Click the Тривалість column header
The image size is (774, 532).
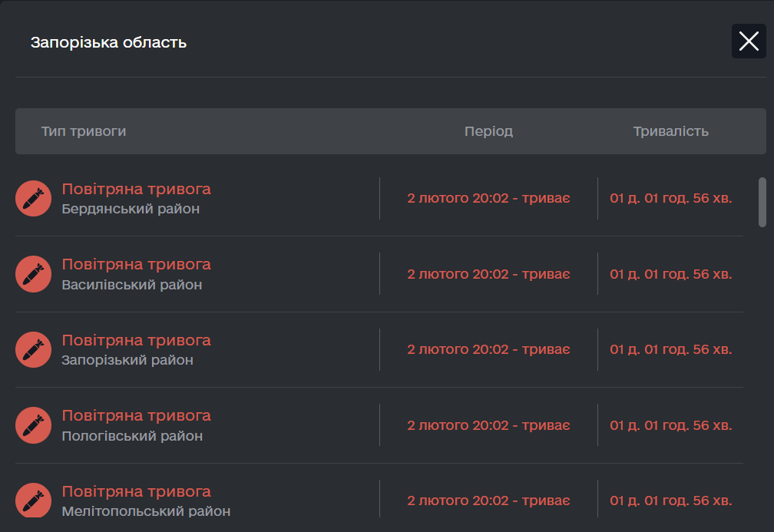tap(670, 131)
